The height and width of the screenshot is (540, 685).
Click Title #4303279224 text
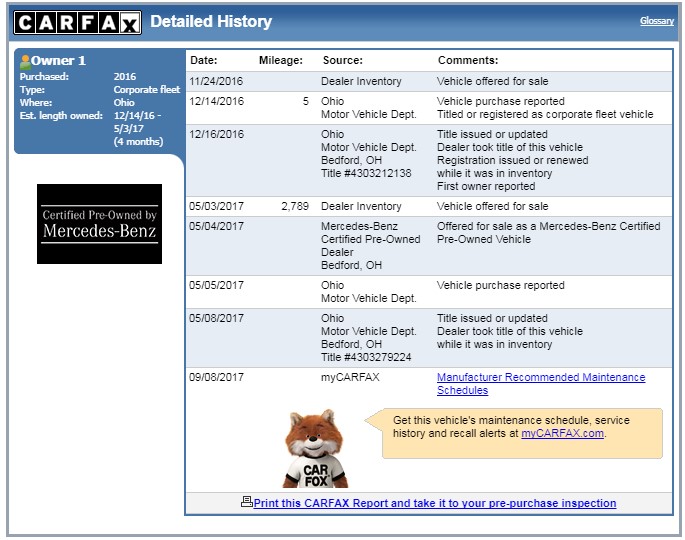coord(366,357)
